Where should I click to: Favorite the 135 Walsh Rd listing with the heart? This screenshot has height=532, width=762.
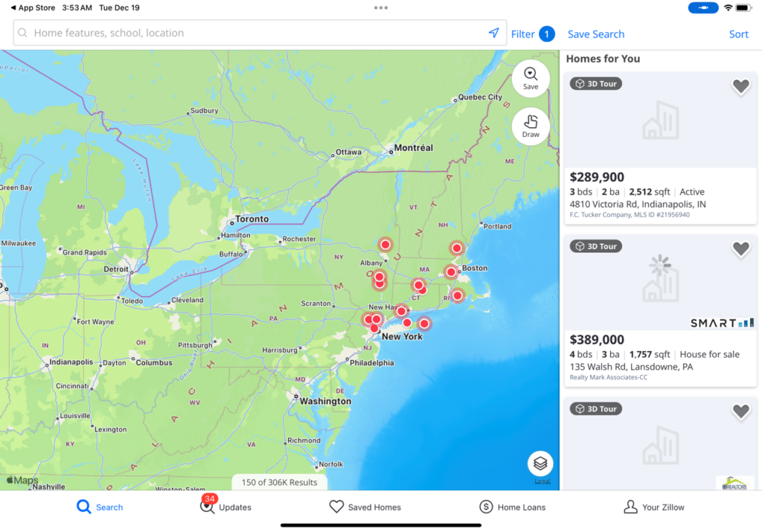click(x=741, y=249)
